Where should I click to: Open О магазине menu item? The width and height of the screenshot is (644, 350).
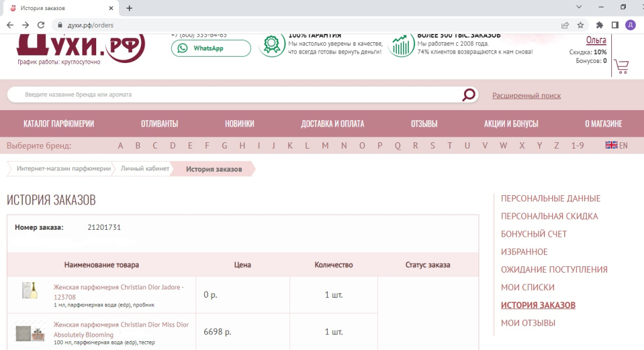(x=603, y=124)
